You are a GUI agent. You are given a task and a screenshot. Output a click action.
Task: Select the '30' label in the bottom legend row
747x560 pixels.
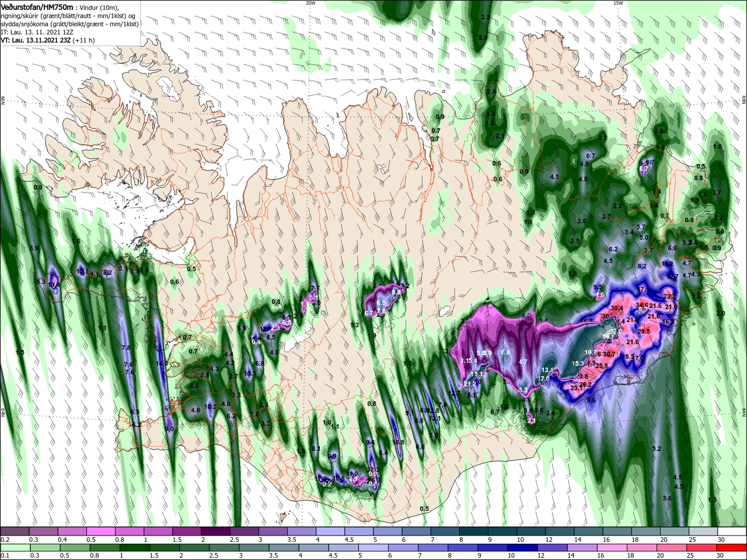point(720,556)
